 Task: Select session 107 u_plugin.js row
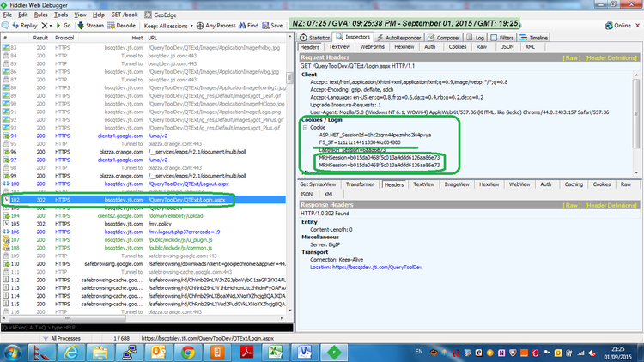pos(143,239)
